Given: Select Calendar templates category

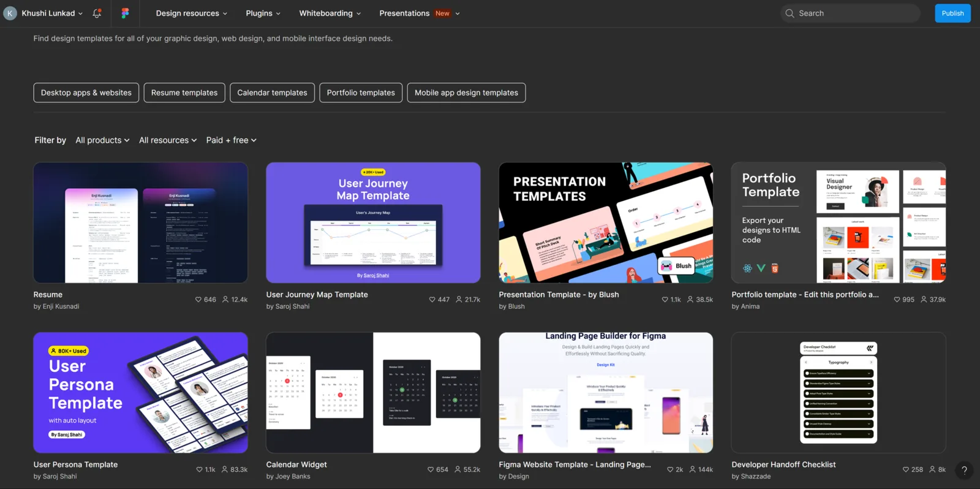Looking at the screenshot, I should (273, 93).
